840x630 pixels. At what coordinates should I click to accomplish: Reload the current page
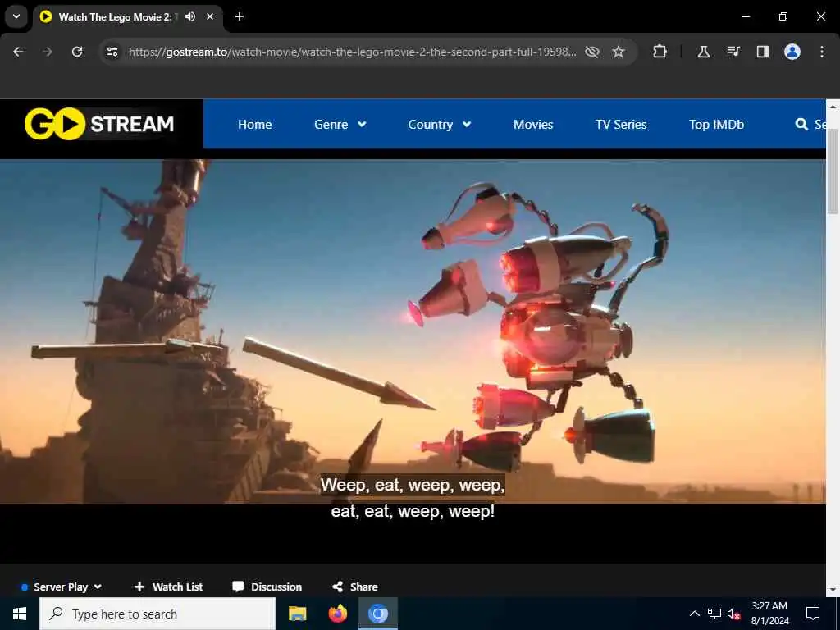pyautogui.click(x=77, y=52)
